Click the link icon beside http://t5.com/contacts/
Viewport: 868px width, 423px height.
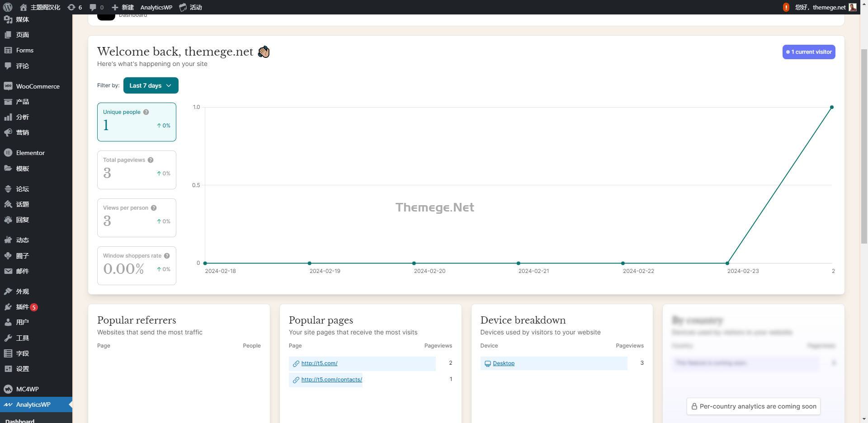coord(296,380)
